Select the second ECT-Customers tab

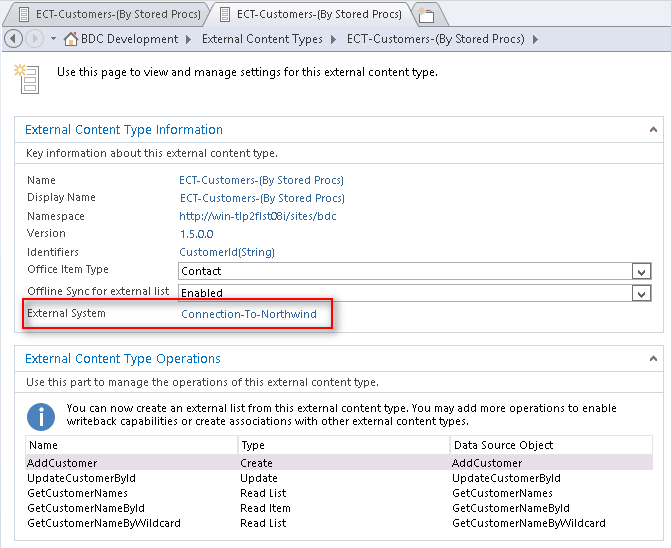tap(310, 14)
